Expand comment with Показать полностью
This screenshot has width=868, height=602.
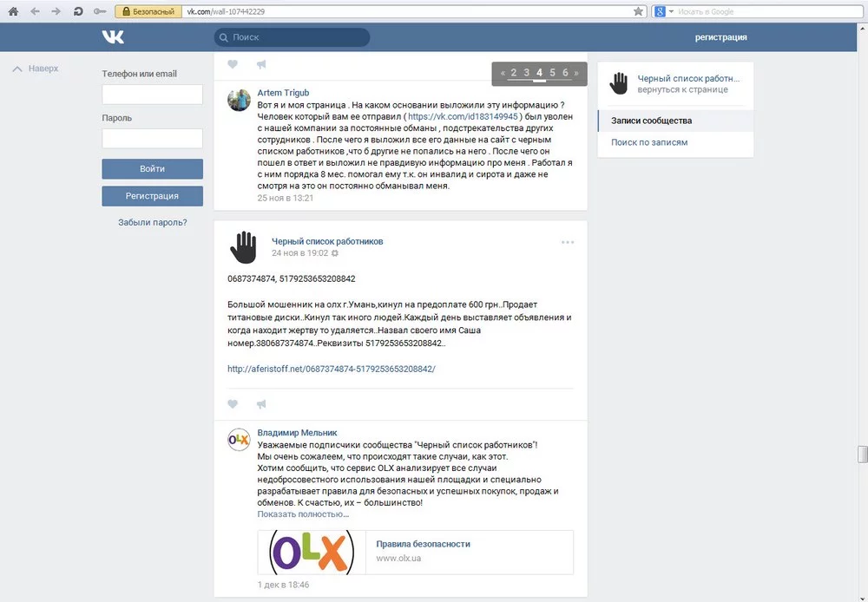[303, 514]
